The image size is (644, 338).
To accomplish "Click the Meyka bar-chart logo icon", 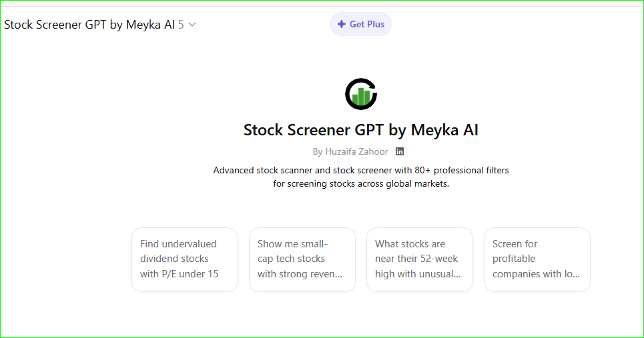I will [x=361, y=94].
